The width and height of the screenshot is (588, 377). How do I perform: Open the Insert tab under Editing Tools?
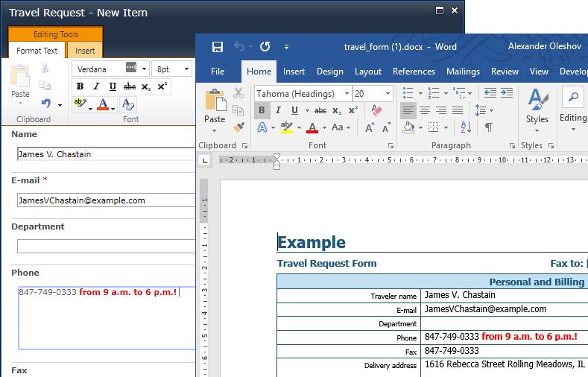85,51
